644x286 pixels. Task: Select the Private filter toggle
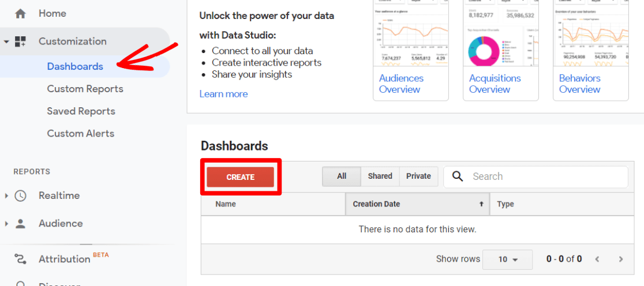(418, 176)
